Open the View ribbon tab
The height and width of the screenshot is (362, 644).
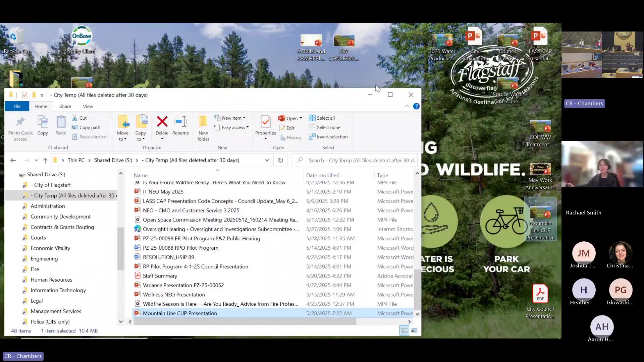[x=88, y=106]
